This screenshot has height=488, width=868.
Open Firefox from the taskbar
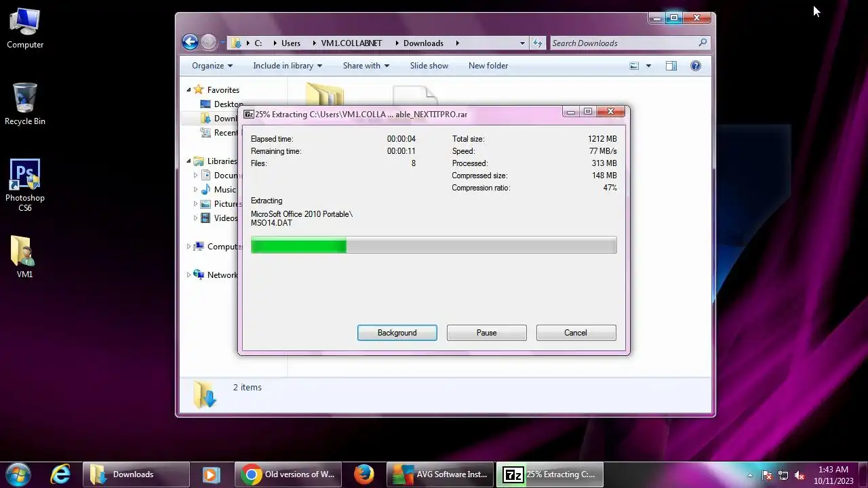(364, 474)
